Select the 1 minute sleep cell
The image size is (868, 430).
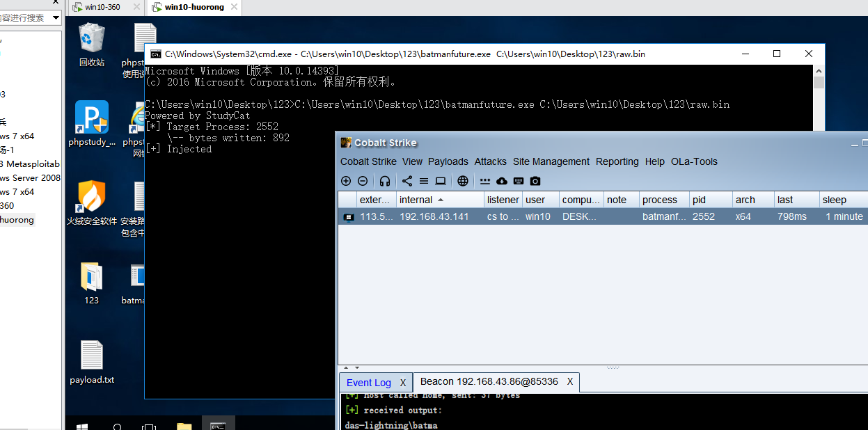(x=844, y=217)
